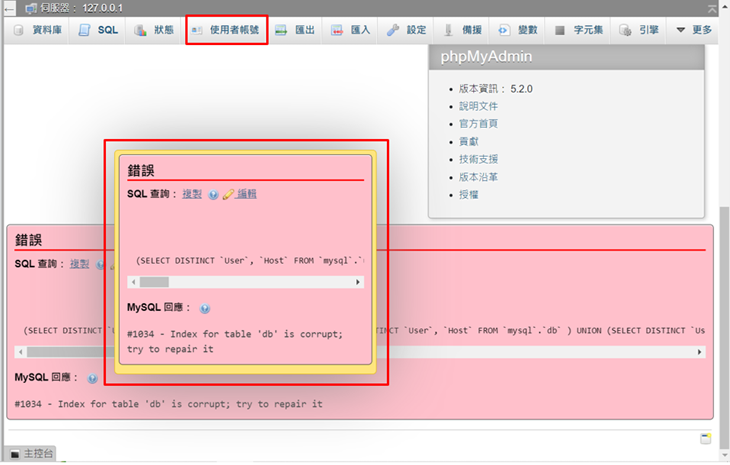730x465 pixels.
Task: Click the variables icon beside 變數
Action: tap(504, 30)
